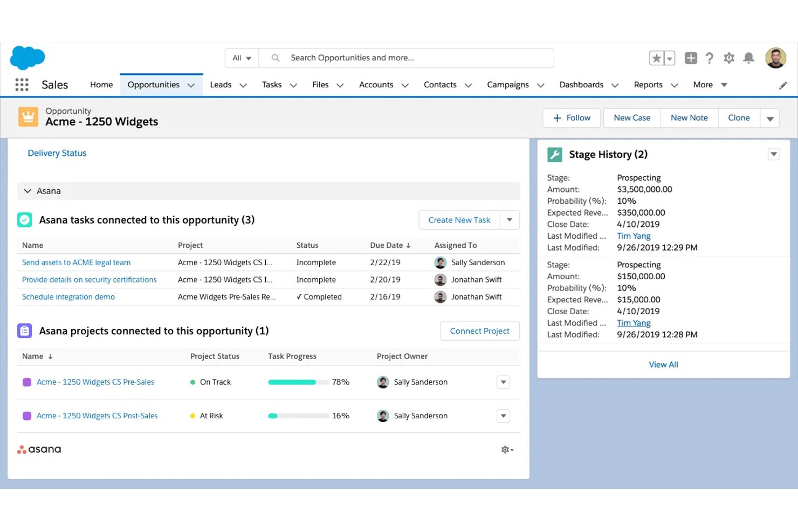Click the Opportunity crown icon
Screen dimensions: 798x532
[28, 116]
